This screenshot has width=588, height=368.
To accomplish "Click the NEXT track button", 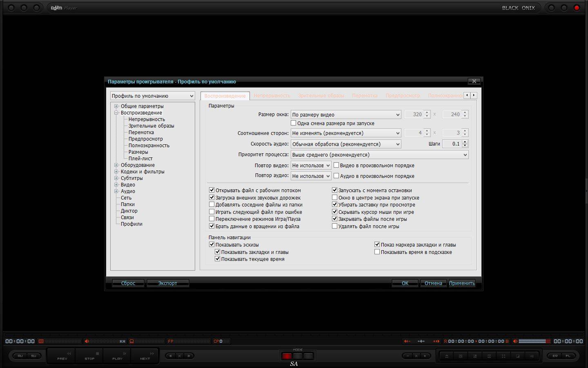I will 145,356.
